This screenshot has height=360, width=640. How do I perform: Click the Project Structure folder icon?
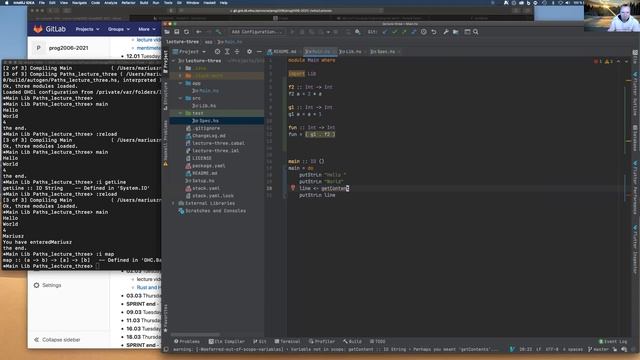[456, 32]
